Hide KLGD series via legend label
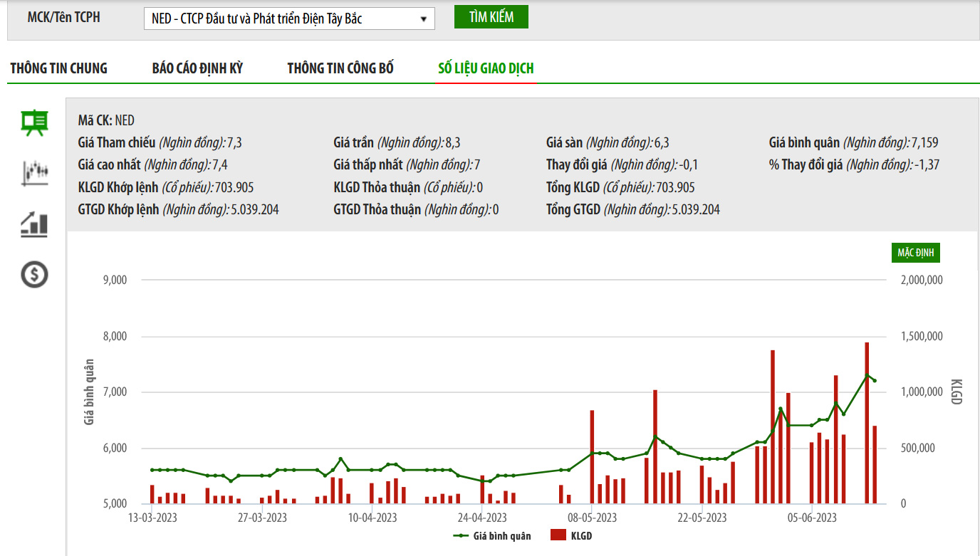 581,536
